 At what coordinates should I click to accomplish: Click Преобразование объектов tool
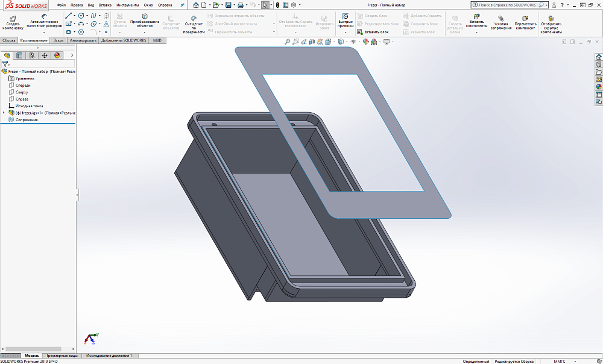(145, 21)
